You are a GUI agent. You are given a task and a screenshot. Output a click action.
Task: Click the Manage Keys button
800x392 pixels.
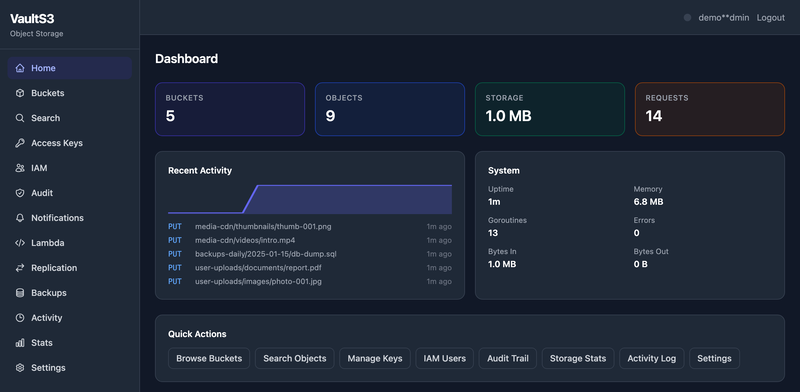[375, 358]
